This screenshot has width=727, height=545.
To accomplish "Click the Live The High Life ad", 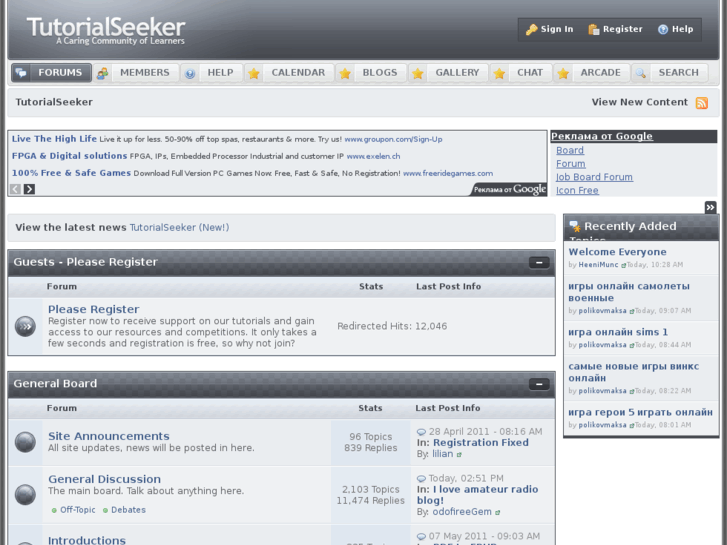I will (x=54, y=139).
